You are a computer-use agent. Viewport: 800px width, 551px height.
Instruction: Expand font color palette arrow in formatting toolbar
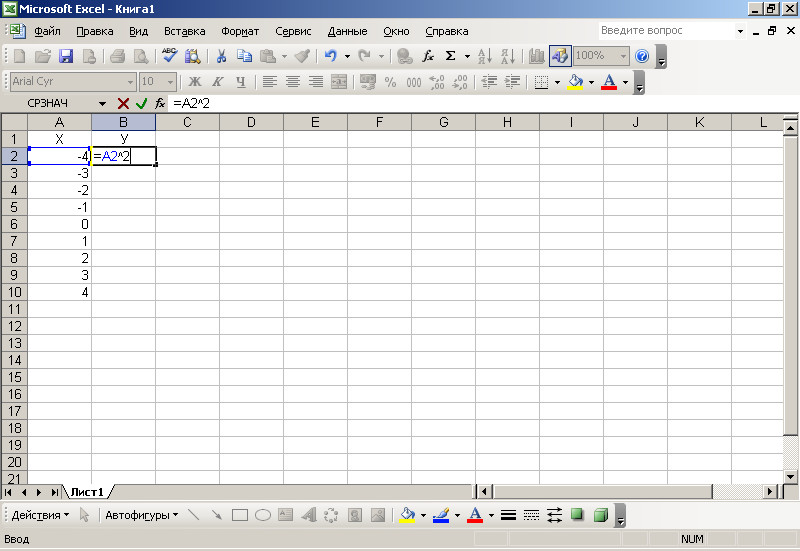[x=626, y=82]
